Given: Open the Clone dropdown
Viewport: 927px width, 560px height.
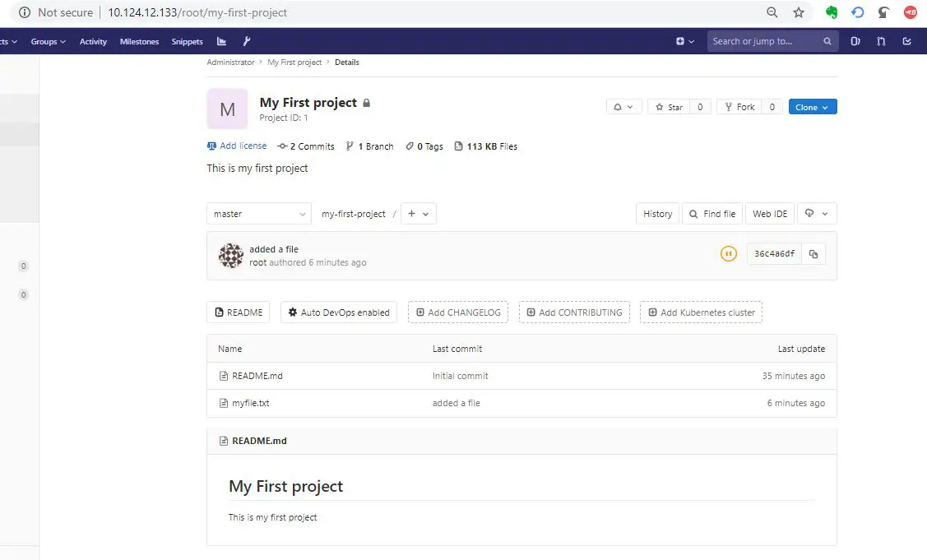Looking at the screenshot, I should (812, 107).
